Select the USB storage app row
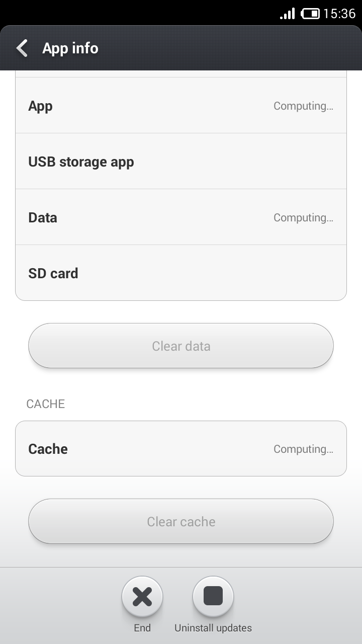 181,162
